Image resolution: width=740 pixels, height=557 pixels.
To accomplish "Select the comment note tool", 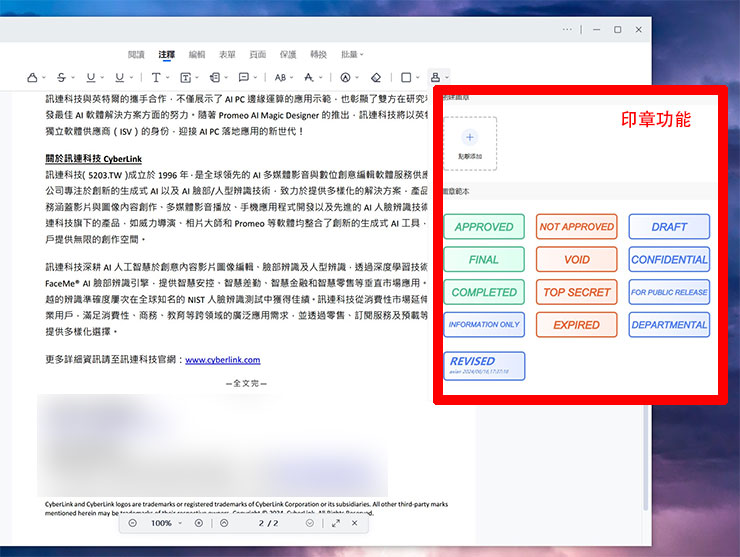I will [x=244, y=77].
